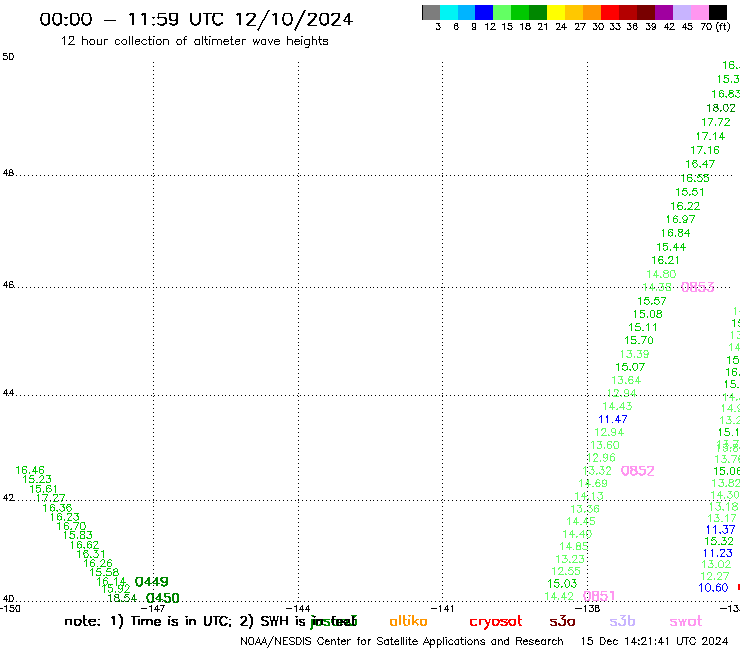740x650 pixels.
Task: Select the light green value 14.80
Action: click(661, 274)
